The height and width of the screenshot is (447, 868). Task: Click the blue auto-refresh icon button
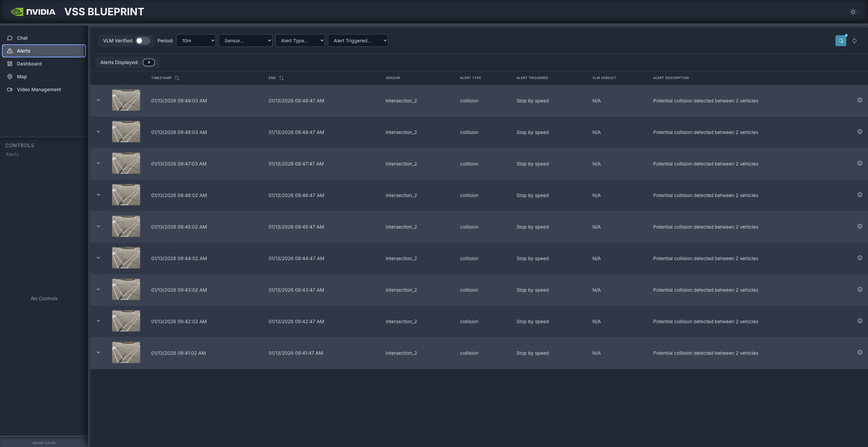pyautogui.click(x=841, y=41)
